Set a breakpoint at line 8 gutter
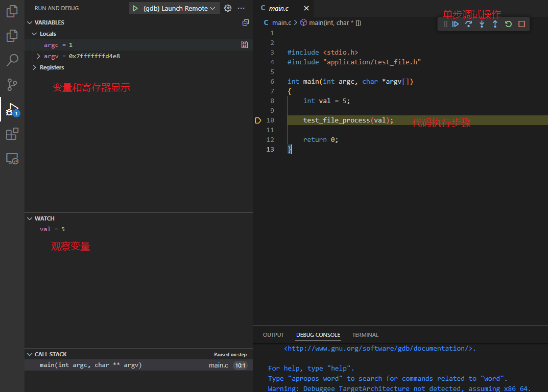This screenshot has height=392, width=548. coord(258,101)
